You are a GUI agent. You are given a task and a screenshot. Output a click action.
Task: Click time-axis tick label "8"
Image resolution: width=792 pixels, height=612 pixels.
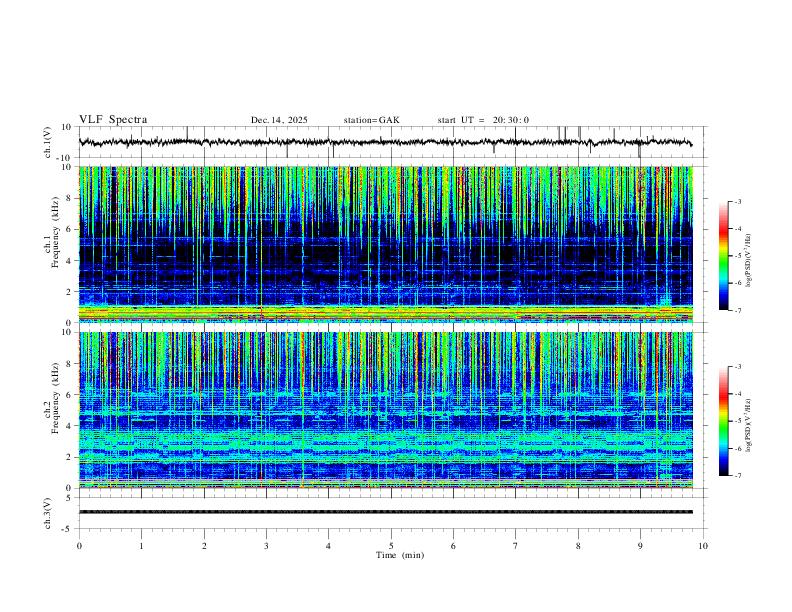point(578,546)
